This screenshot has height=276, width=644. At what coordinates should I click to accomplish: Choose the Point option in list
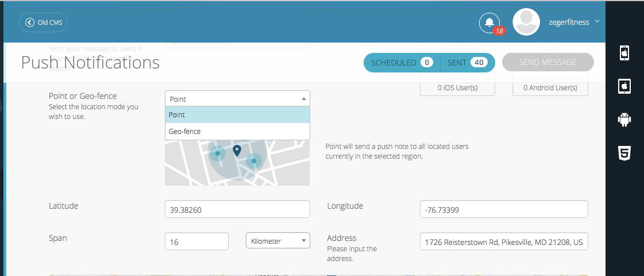[x=237, y=115]
